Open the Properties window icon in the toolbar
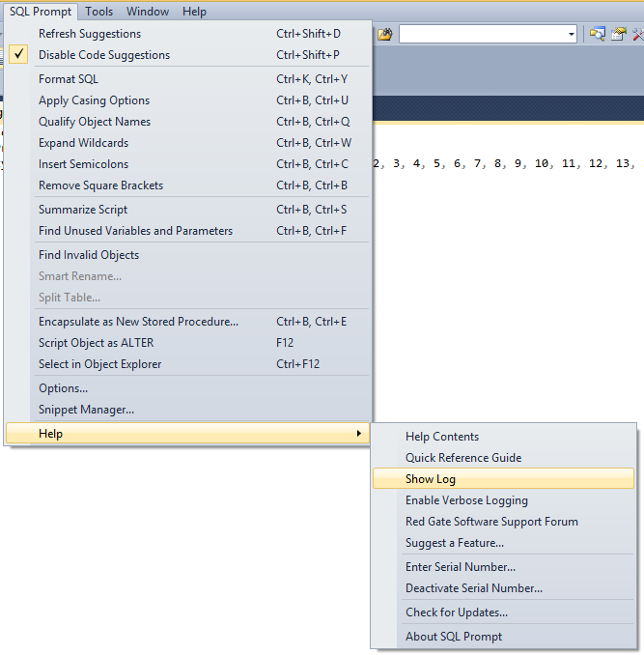The image size is (644, 655). (618, 35)
